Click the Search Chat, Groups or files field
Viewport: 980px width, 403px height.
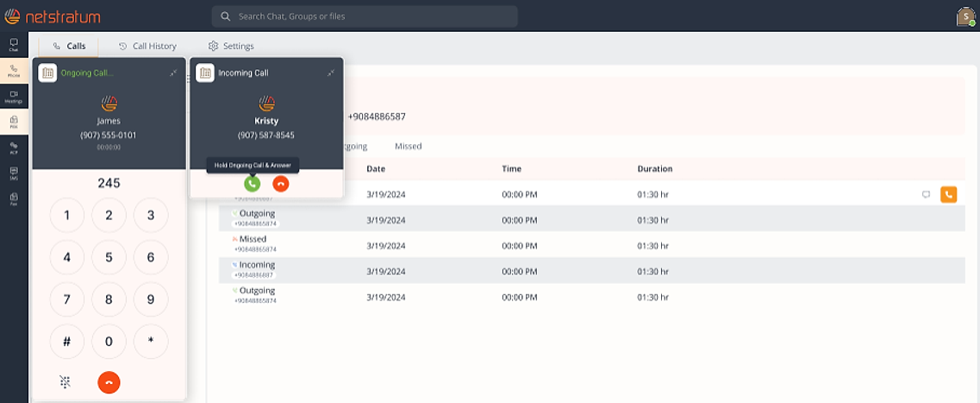click(365, 16)
